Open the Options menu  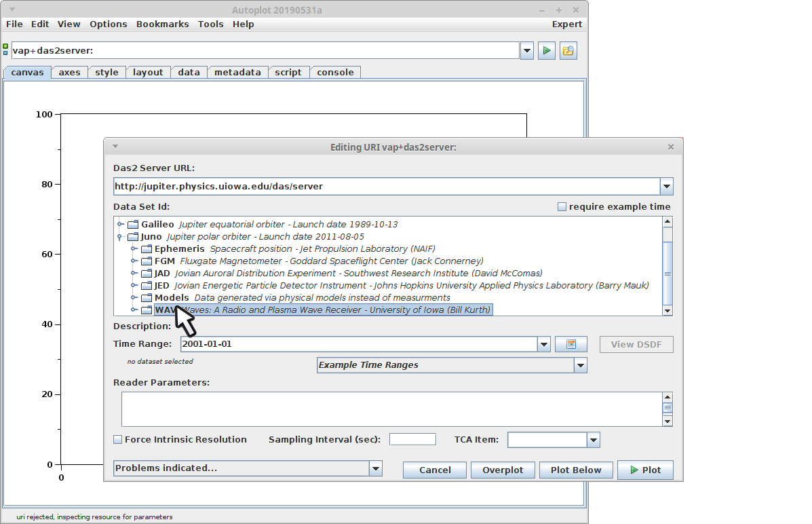(109, 24)
